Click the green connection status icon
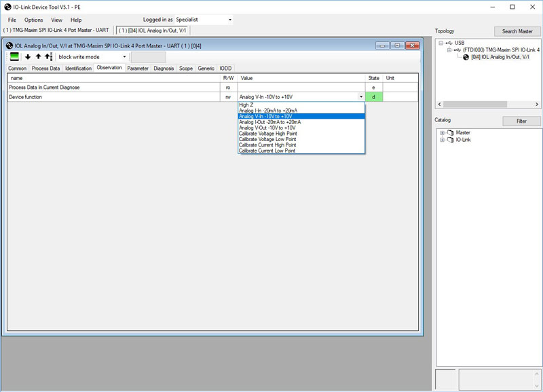The width and height of the screenshot is (543, 392). click(x=14, y=57)
